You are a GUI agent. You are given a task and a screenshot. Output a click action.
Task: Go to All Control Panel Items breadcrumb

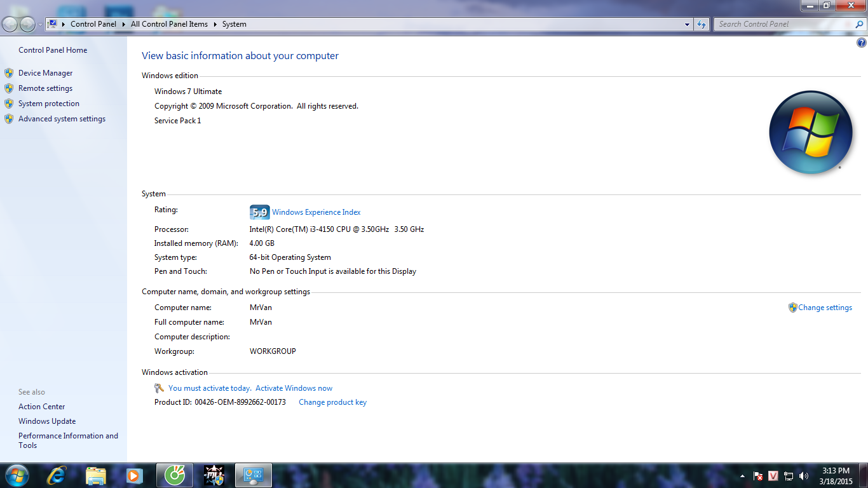[169, 24]
